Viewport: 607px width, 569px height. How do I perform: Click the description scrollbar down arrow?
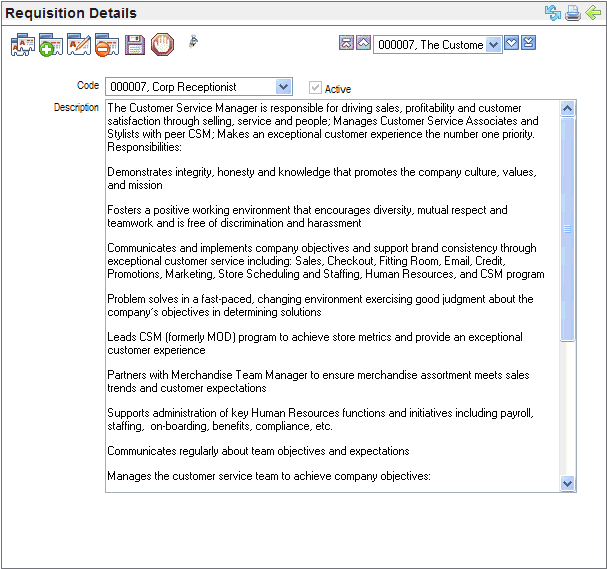pos(568,483)
